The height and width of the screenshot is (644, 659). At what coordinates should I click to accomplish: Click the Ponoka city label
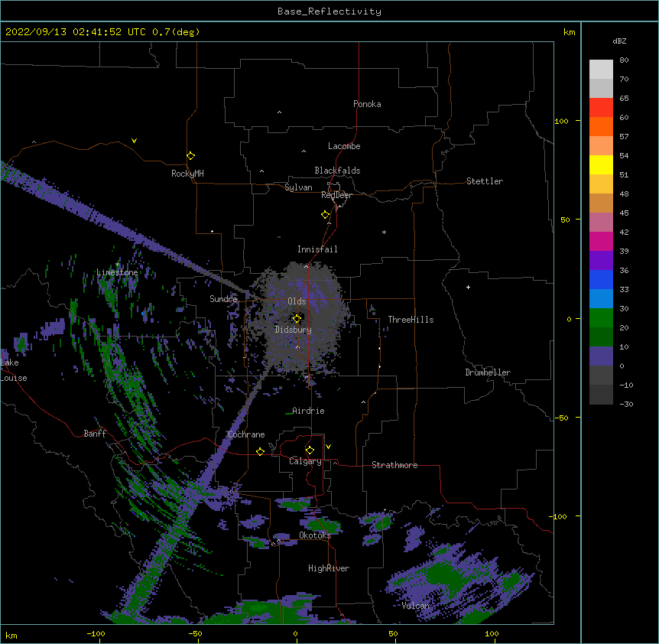(367, 104)
